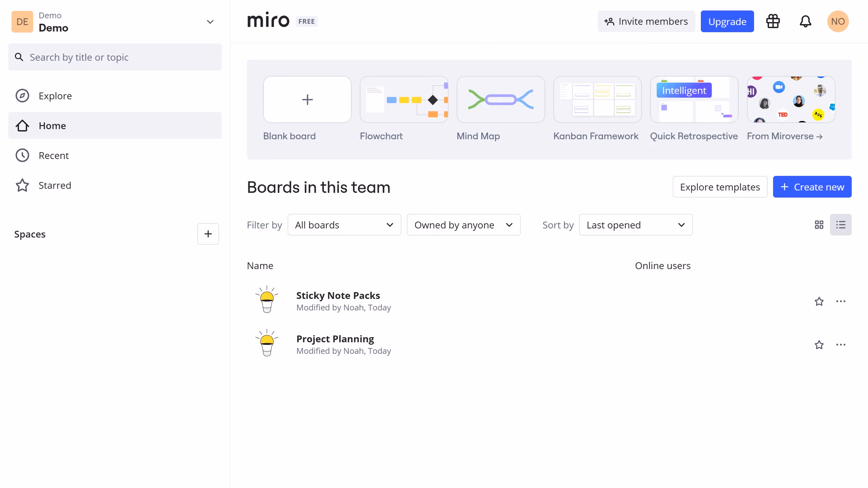Screen dimensions: 868x488
Task: Add a new space with plus button
Action: tap(208, 234)
